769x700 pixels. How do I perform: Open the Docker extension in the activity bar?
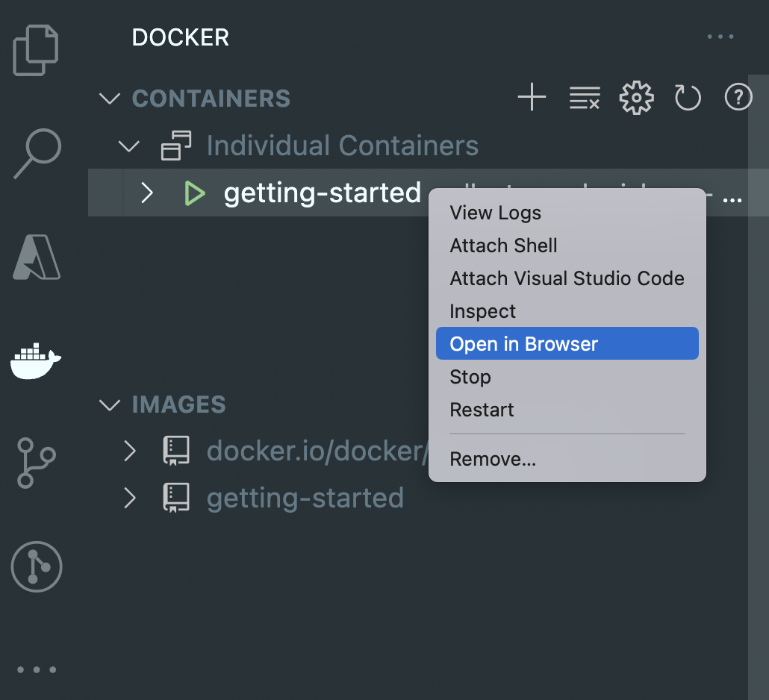pyautogui.click(x=35, y=360)
